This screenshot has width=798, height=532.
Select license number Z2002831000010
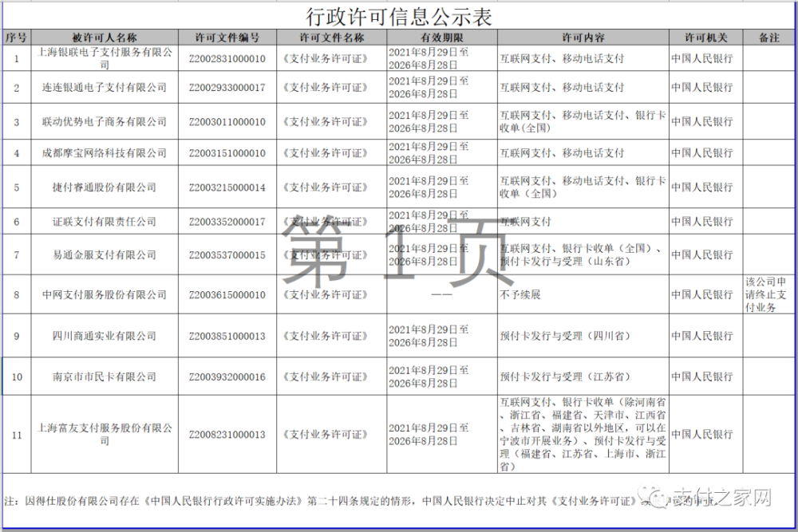tap(227, 59)
